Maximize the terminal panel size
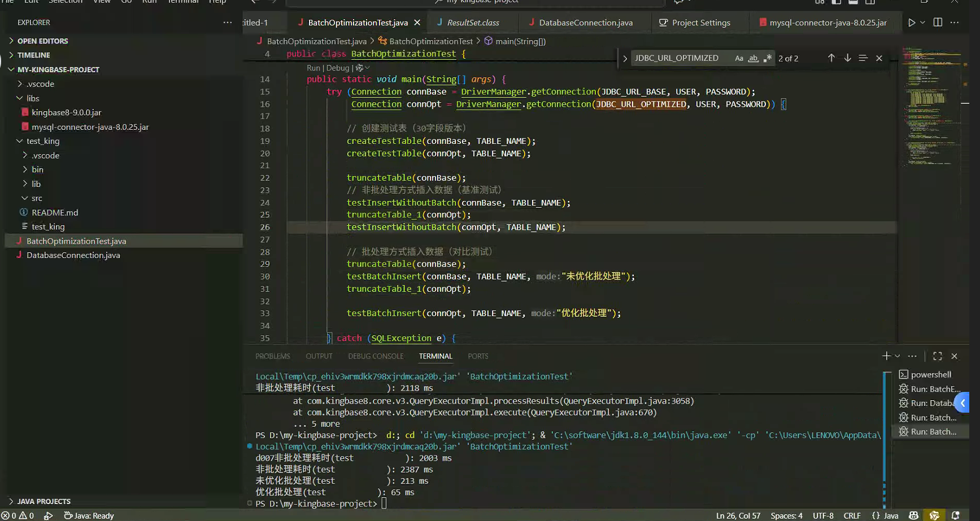The width and height of the screenshot is (980, 521). coord(938,356)
